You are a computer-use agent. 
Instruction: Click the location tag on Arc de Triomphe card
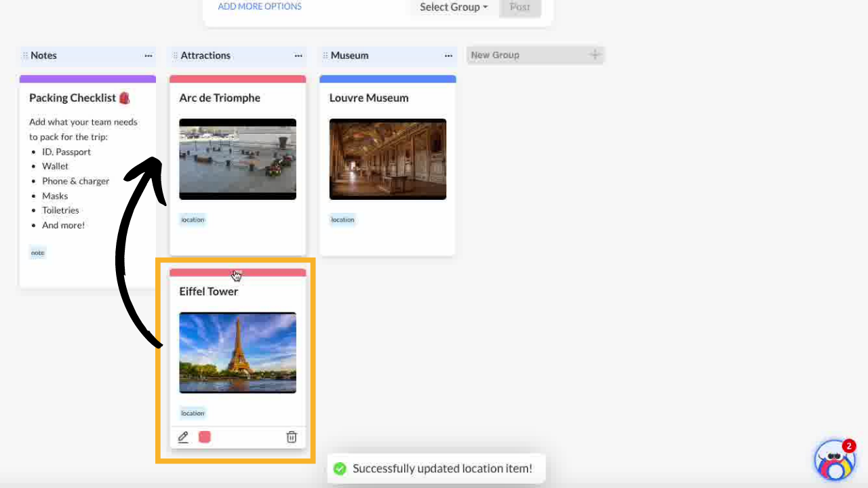pyautogui.click(x=193, y=220)
